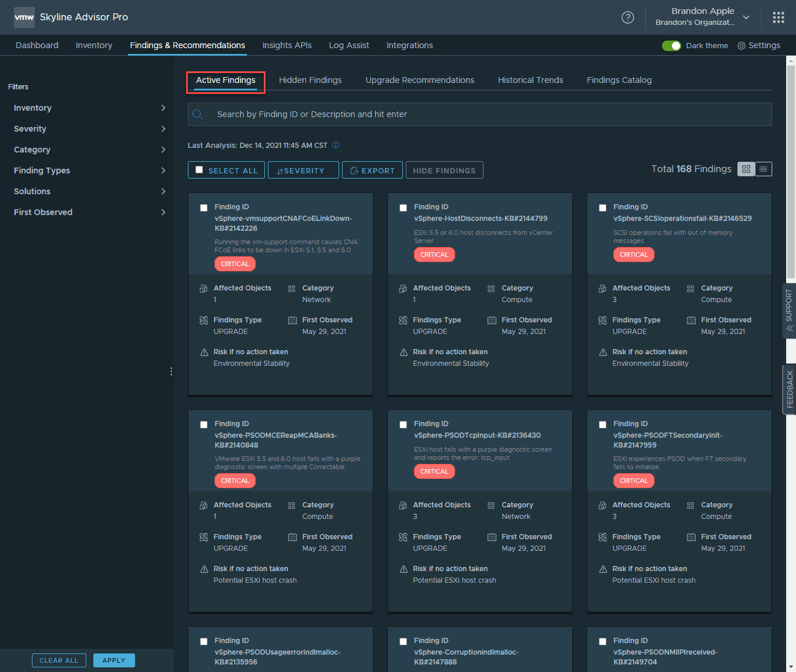The width and height of the screenshot is (796, 672).
Task: Click Category icon in PSODFTSecondaryinit card
Action: coord(690,506)
